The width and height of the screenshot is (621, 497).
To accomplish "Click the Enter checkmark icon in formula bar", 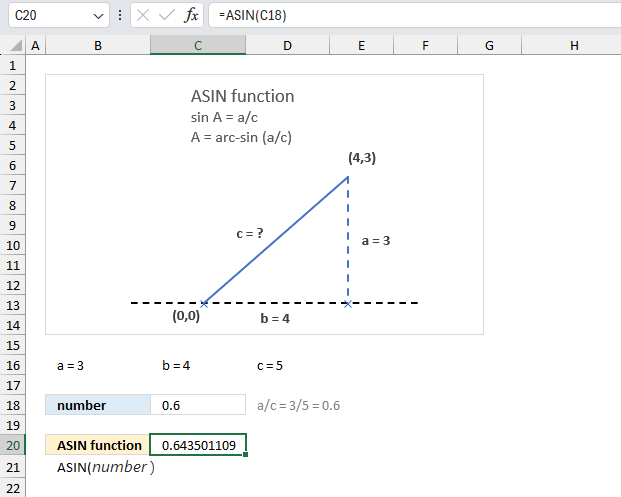I will (166, 15).
